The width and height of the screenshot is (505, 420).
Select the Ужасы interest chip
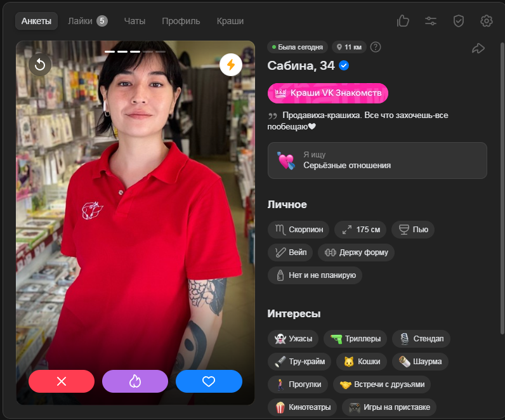pyautogui.click(x=293, y=339)
